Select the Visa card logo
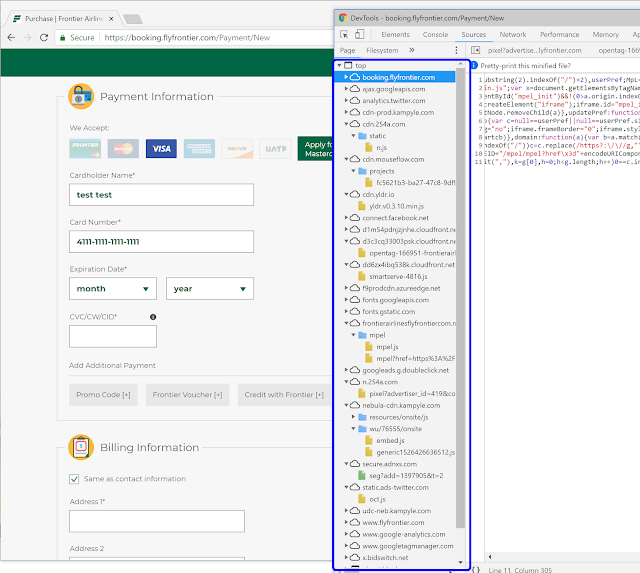 [x=161, y=149]
